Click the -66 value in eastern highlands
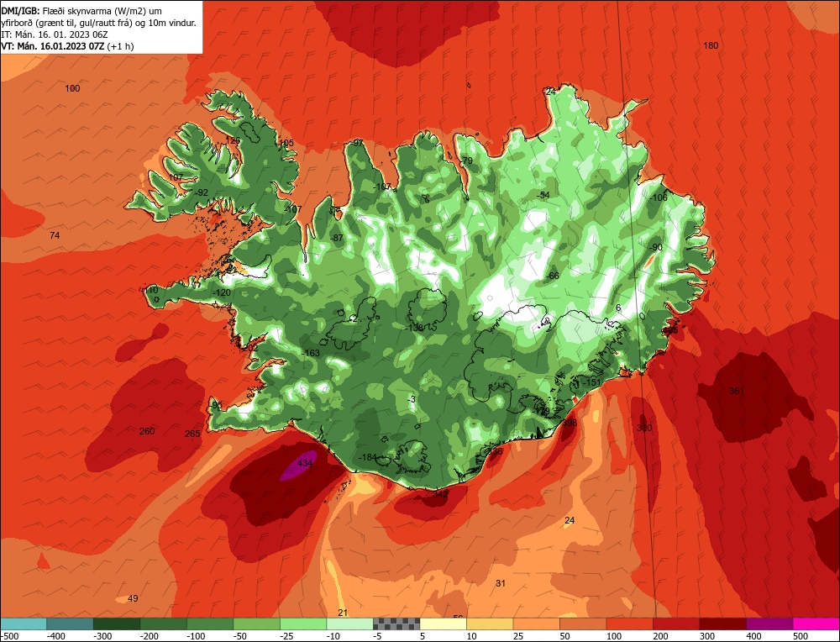This screenshot has height=642, width=840. point(553,276)
